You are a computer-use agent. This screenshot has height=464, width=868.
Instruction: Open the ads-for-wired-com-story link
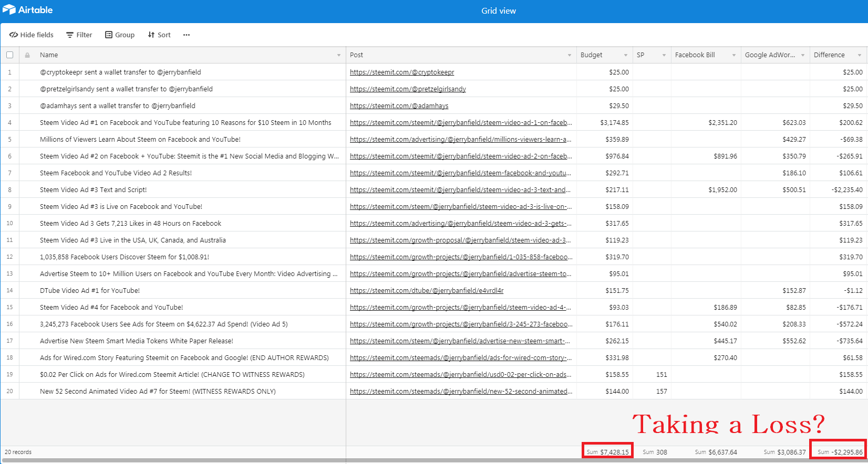pyautogui.click(x=461, y=357)
